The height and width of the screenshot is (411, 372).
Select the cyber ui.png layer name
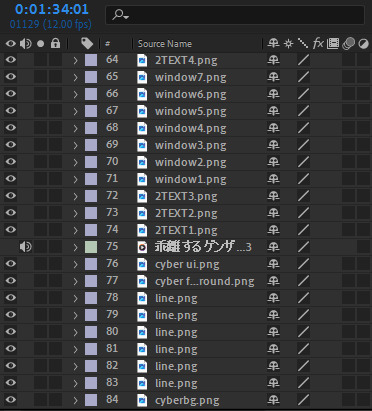187,264
